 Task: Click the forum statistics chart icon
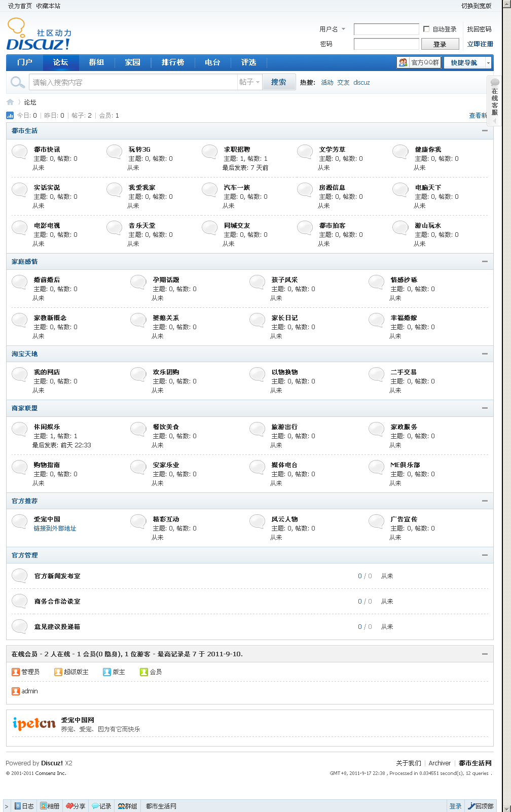click(10, 115)
